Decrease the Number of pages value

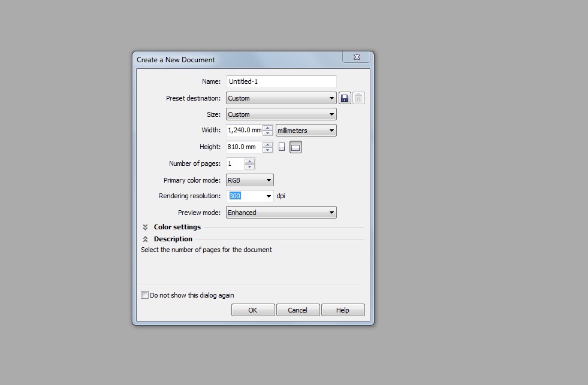249,166
